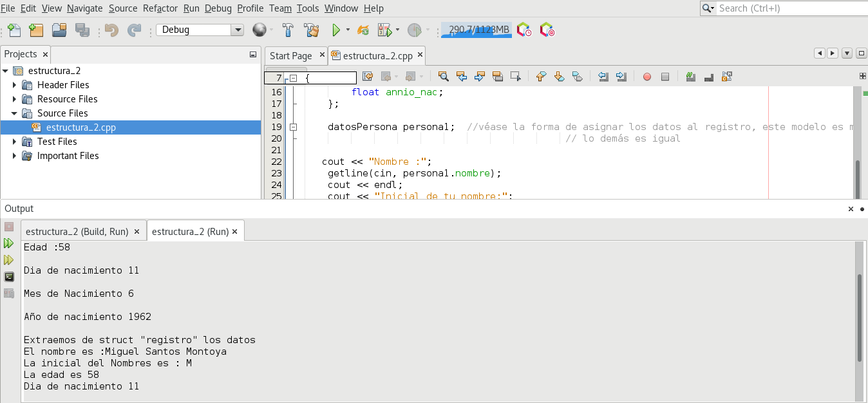
Task: Expand the Header Files tree node
Action: [15, 85]
